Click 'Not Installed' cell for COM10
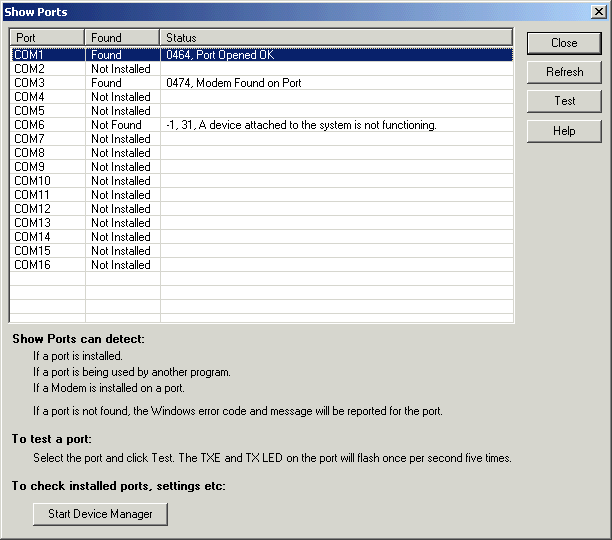Viewport: 612px width, 540px height. pyautogui.click(x=121, y=181)
